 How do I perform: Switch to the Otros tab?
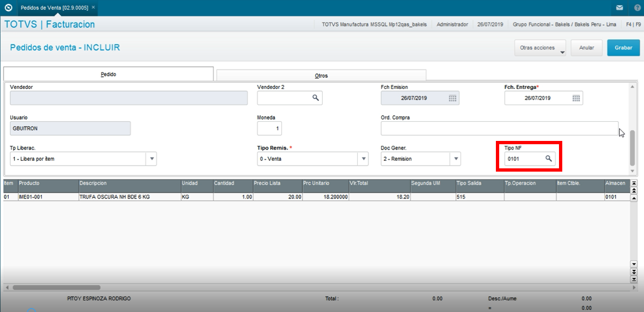[x=321, y=76]
